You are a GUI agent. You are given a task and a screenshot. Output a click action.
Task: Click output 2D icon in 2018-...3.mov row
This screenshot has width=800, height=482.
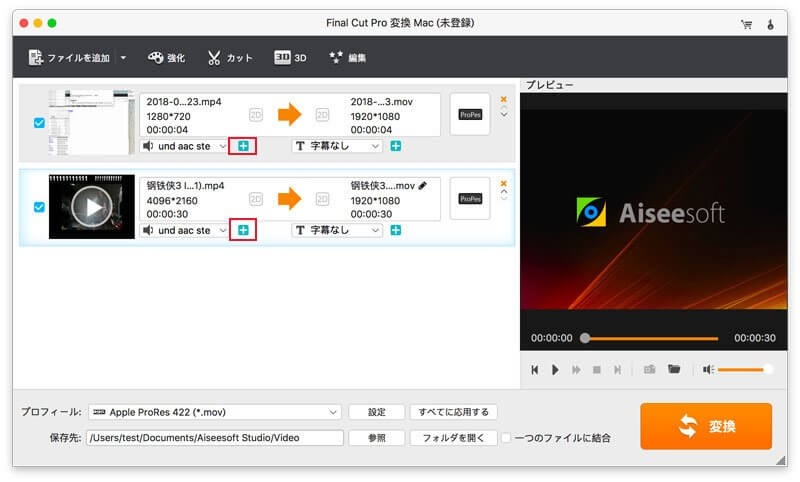[x=322, y=115]
